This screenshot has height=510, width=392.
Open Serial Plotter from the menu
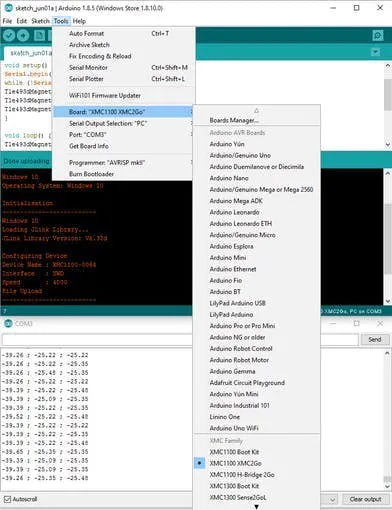[x=123, y=79]
